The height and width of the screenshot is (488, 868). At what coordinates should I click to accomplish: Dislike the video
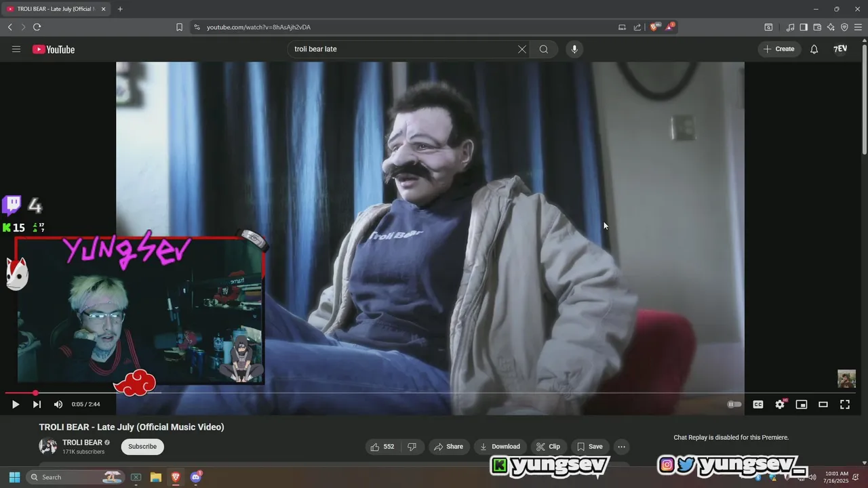pos(412,447)
